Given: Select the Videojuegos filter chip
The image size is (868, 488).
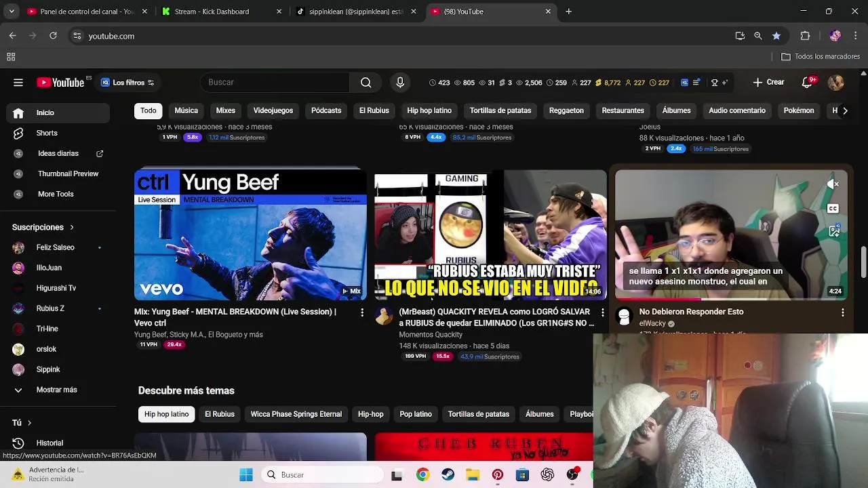Looking at the screenshot, I should point(273,110).
